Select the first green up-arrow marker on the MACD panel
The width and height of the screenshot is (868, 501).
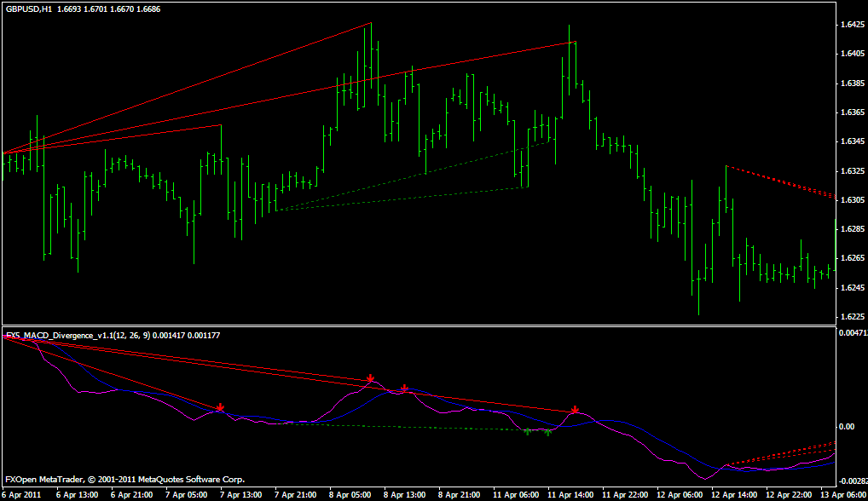(x=528, y=431)
